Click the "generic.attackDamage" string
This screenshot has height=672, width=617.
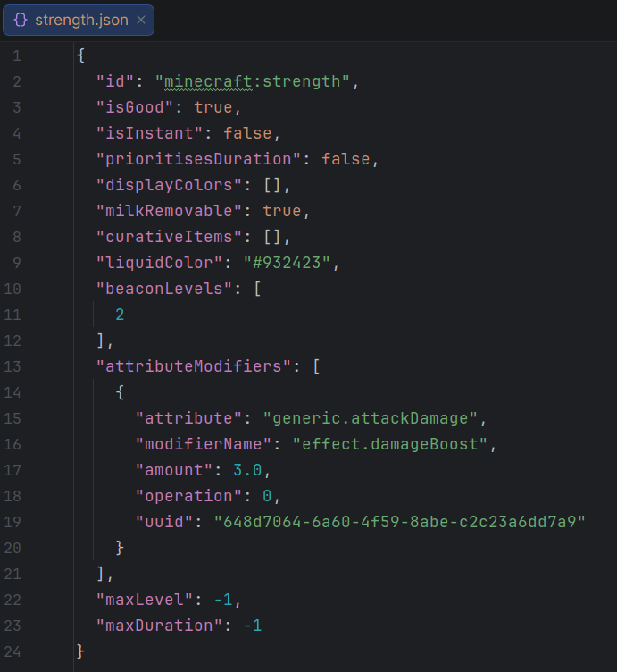tap(370, 418)
